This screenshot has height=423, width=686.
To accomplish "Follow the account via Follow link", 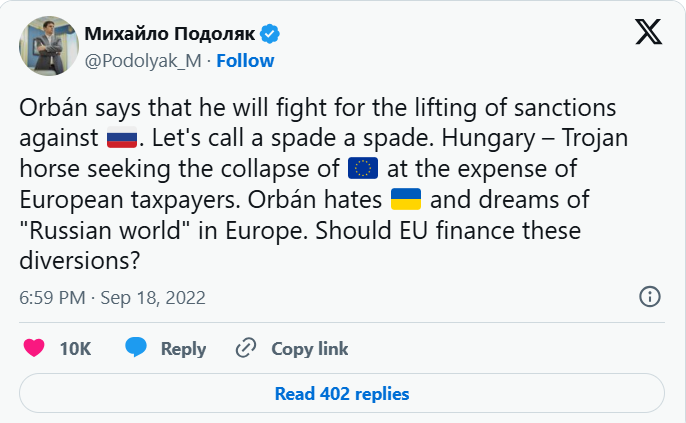I will [x=245, y=61].
